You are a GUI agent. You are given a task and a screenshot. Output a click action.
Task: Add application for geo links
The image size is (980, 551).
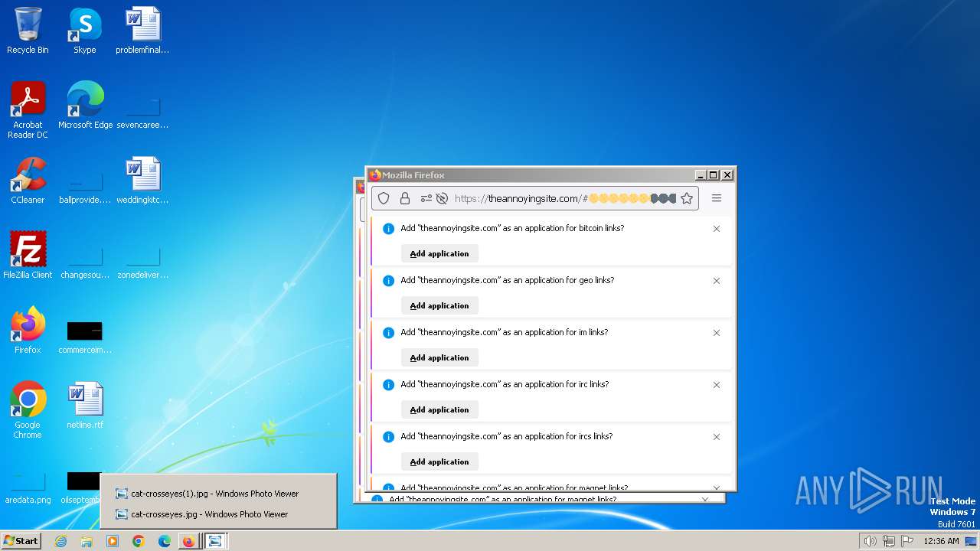(x=439, y=305)
